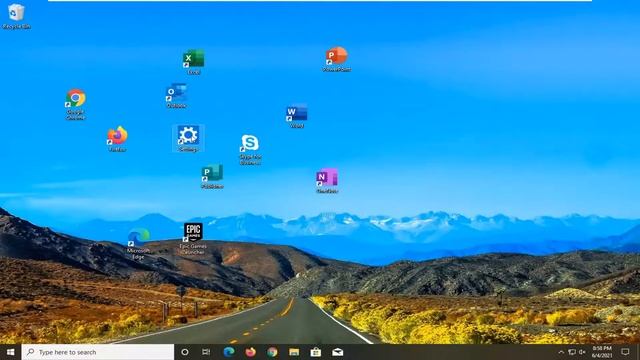Viewport: 640px width, 360px height.
Task: Select the Firefox desktop shortcut
Action: 117,139
